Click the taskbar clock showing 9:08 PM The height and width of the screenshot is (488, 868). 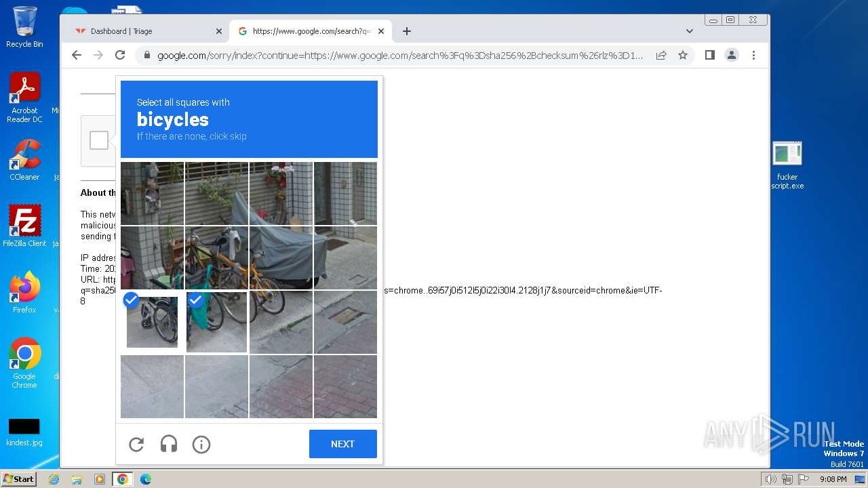[833, 479]
